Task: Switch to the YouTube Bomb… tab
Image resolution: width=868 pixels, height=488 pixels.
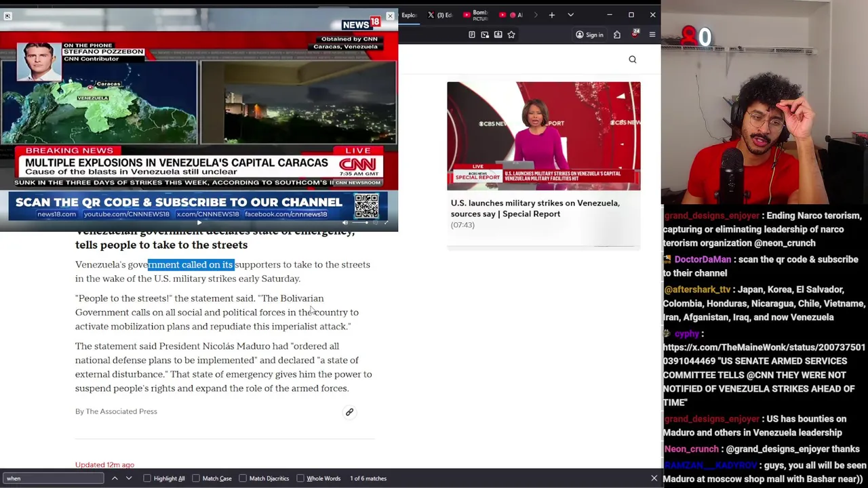Action: click(x=476, y=15)
